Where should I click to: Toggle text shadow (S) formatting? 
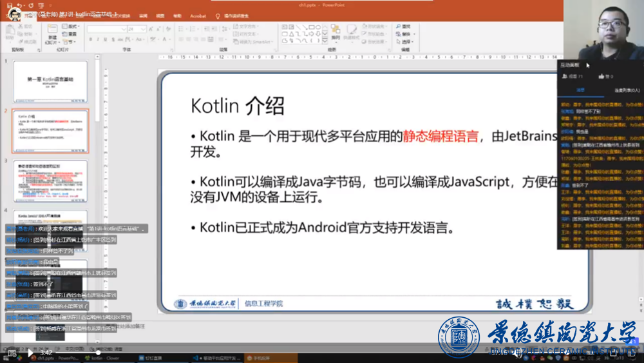point(113,39)
